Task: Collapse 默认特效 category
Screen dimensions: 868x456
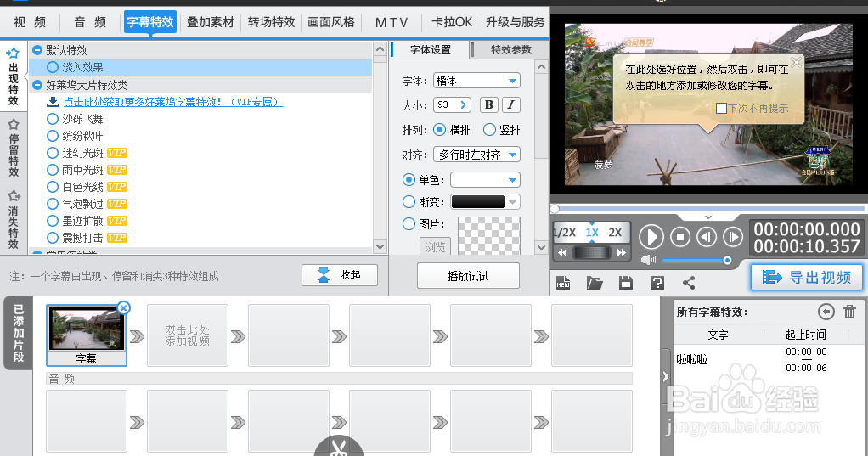Action: (37, 50)
